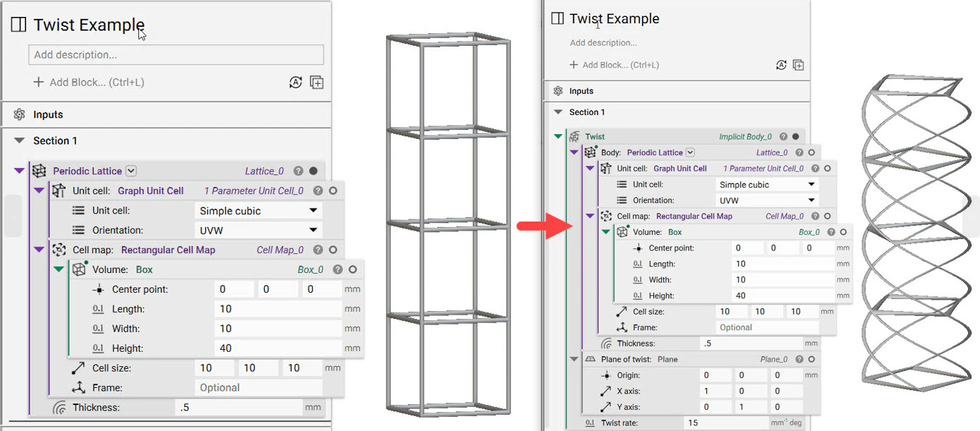Click Add Block button in left notebook
Image resolution: width=980 pixels, height=431 pixels.
[89, 83]
